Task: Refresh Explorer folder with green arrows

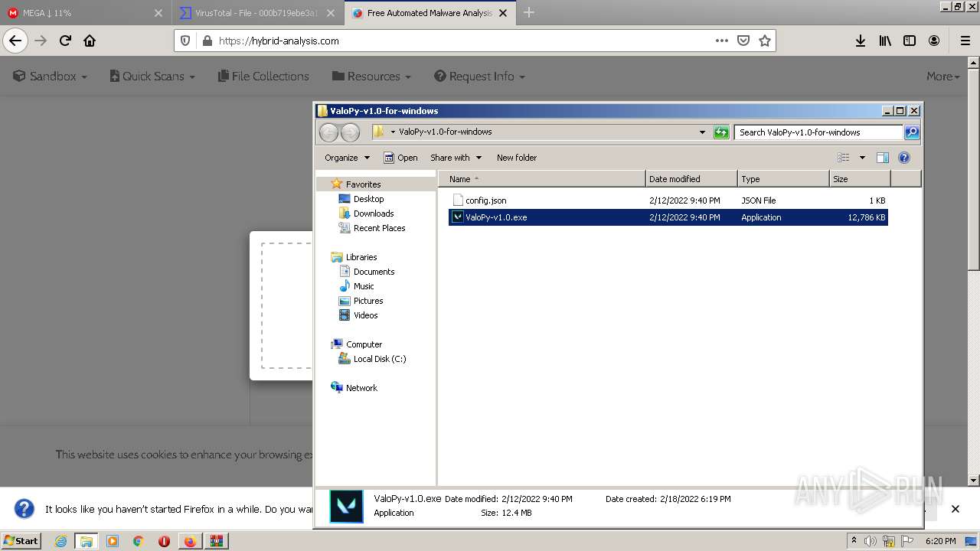Action: [x=721, y=132]
